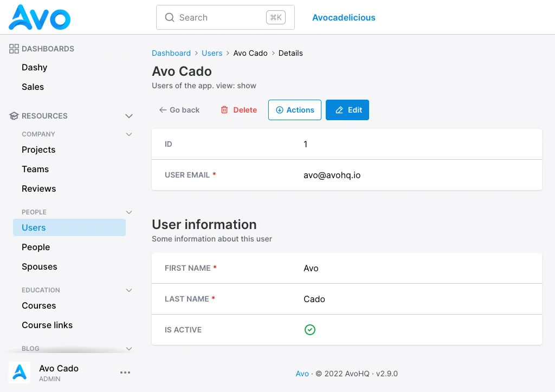This screenshot has width=555, height=392.
Task: Click the trash icon beside Delete
Action: coord(224,110)
